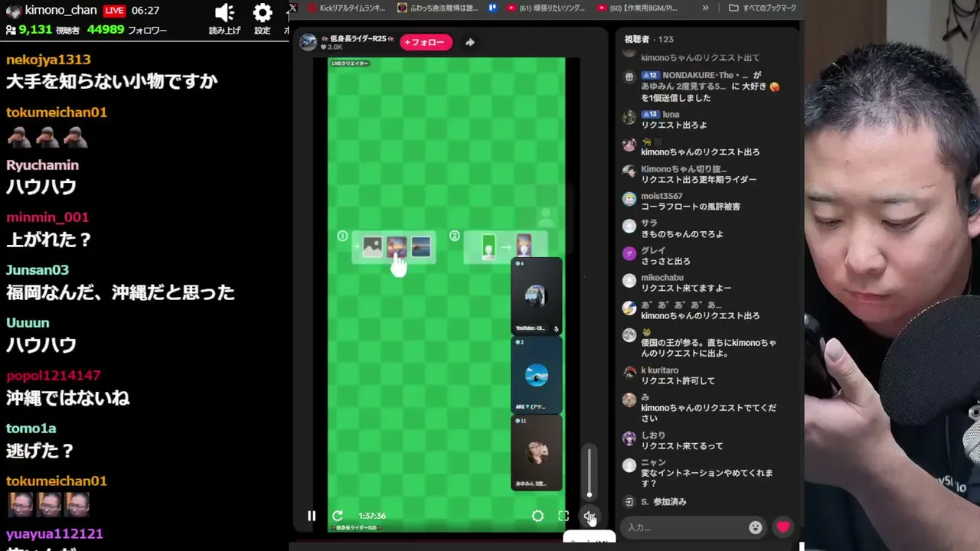Click the サラ commenter avatar
The image size is (980, 551).
(629, 226)
